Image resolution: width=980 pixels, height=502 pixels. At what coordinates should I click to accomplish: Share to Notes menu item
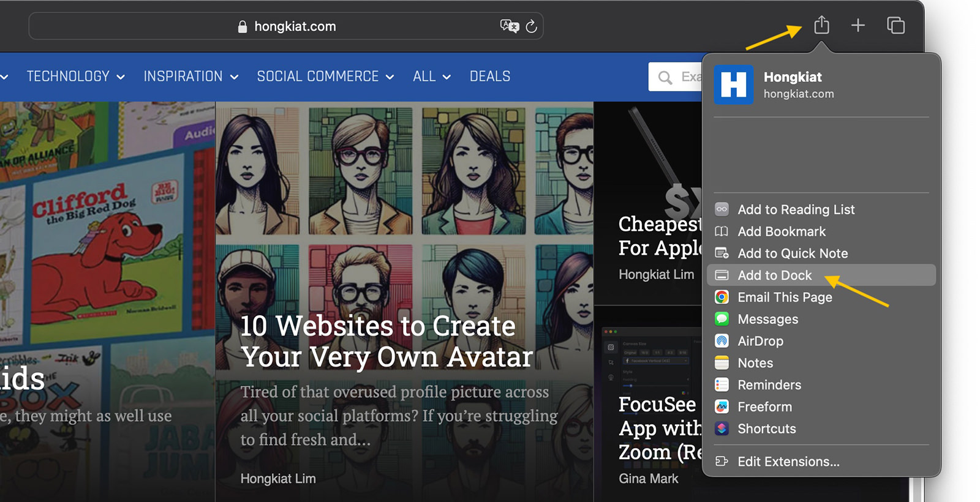pos(821,363)
